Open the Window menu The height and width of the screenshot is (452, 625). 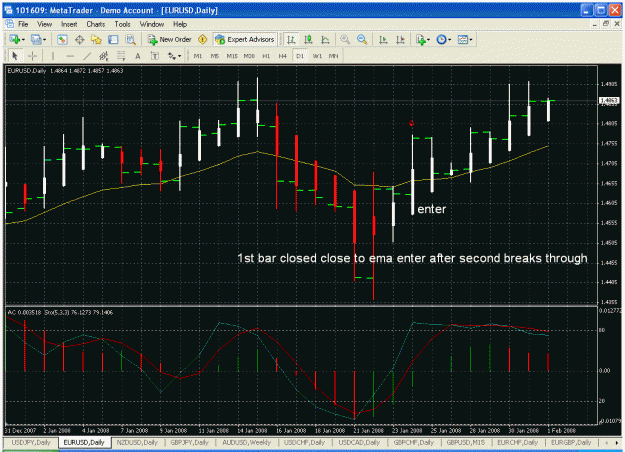[151, 24]
